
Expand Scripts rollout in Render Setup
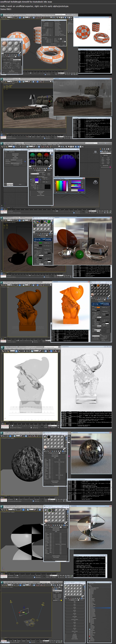coord(15,157)
